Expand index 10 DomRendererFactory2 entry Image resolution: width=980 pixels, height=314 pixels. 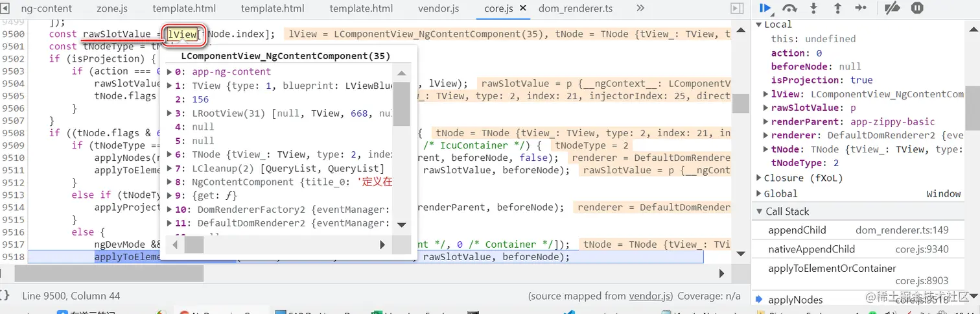click(x=170, y=210)
